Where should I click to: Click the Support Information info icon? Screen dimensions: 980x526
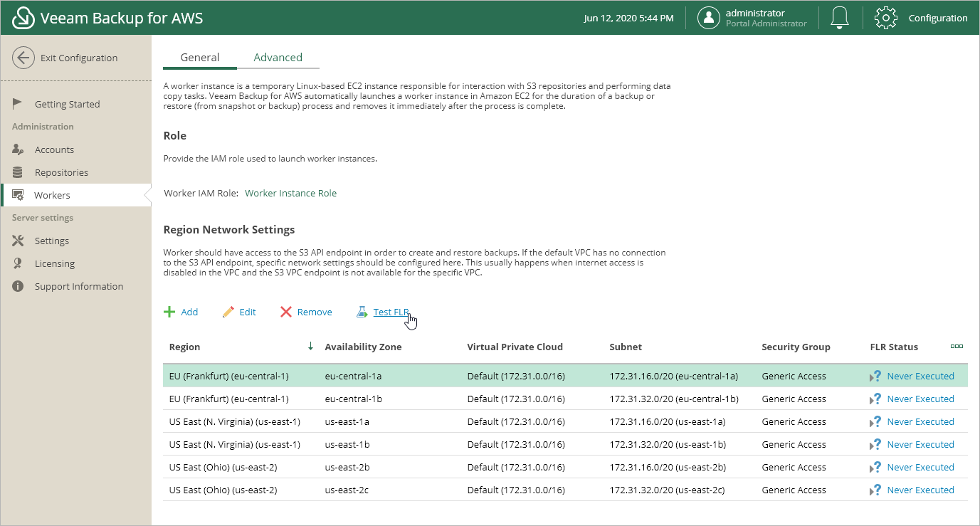pyautogui.click(x=19, y=286)
